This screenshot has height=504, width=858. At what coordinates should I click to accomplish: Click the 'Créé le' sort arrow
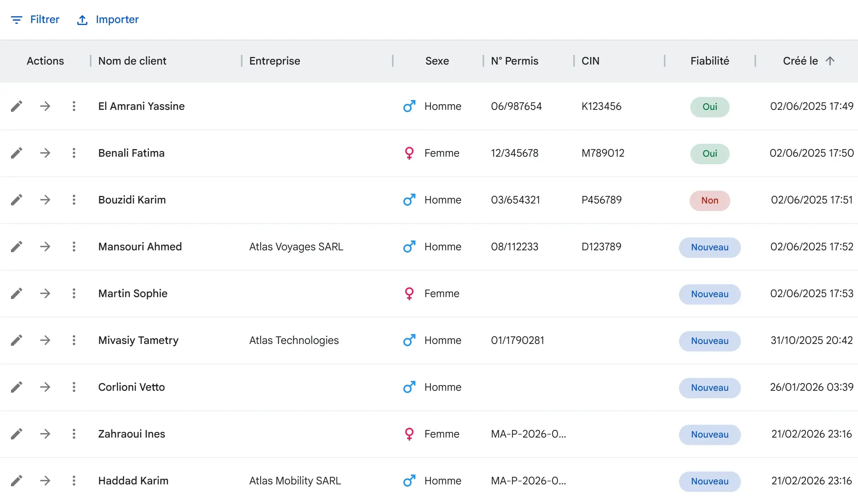click(829, 60)
